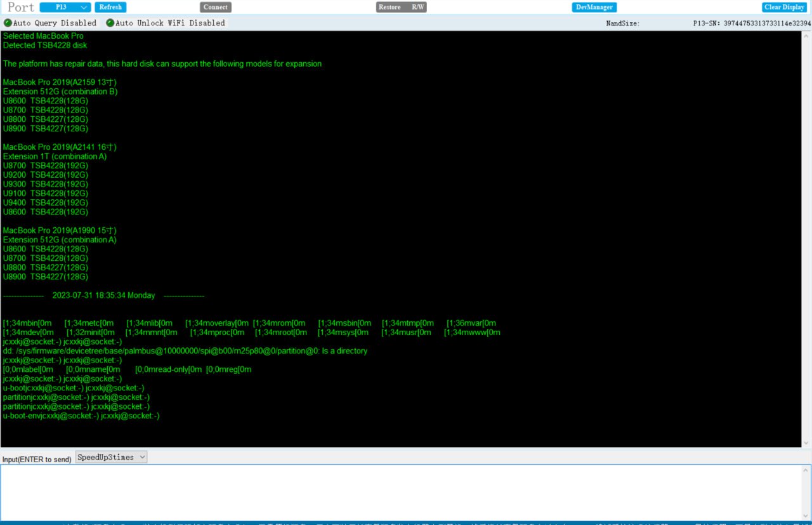
Task: Click 'Extension 512G (combination B)' line
Action: (60, 91)
